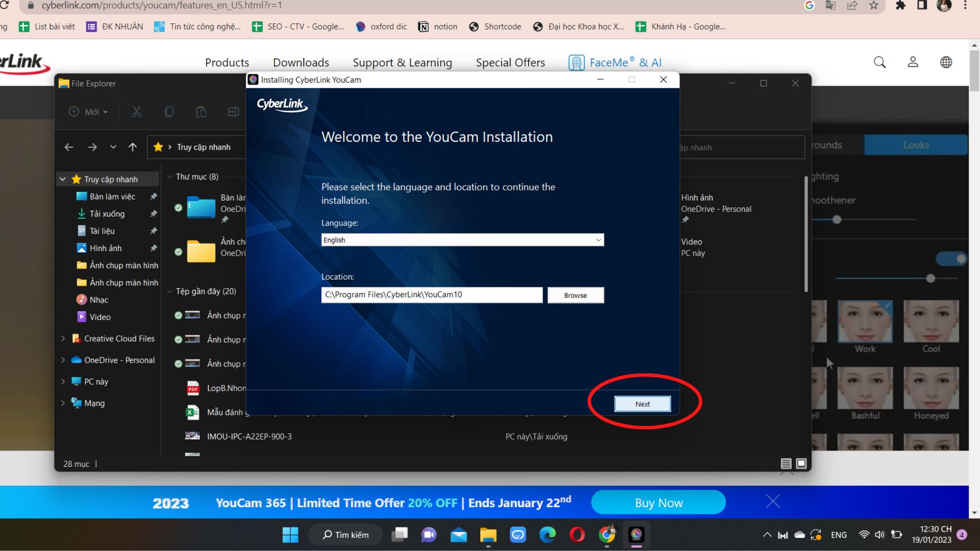Click Browse to change install location
980x551 pixels.
coord(575,295)
